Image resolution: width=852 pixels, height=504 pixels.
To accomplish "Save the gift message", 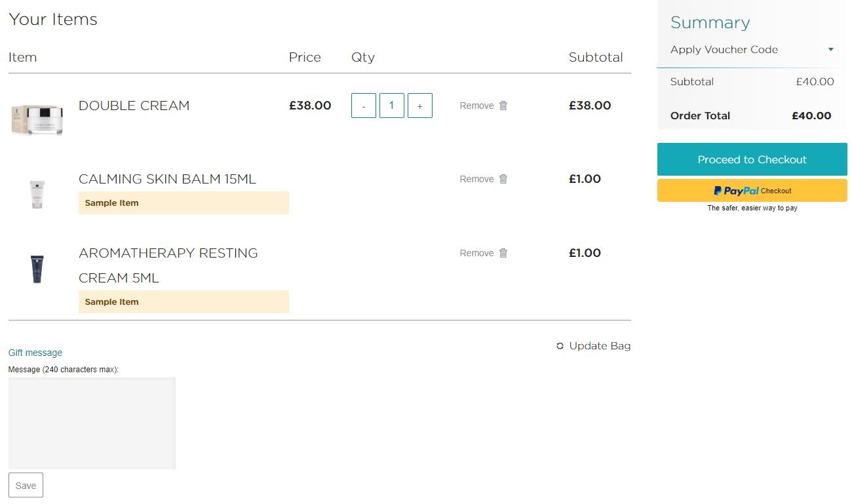I will click(26, 486).
